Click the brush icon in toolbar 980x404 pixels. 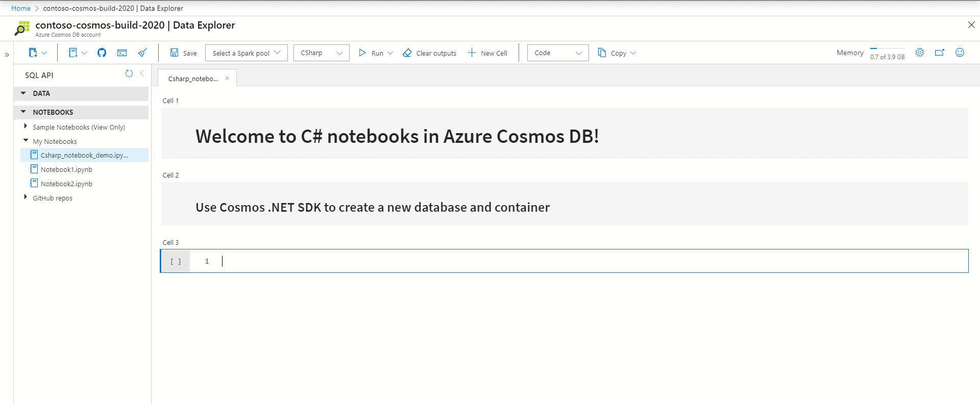(142, 53)
